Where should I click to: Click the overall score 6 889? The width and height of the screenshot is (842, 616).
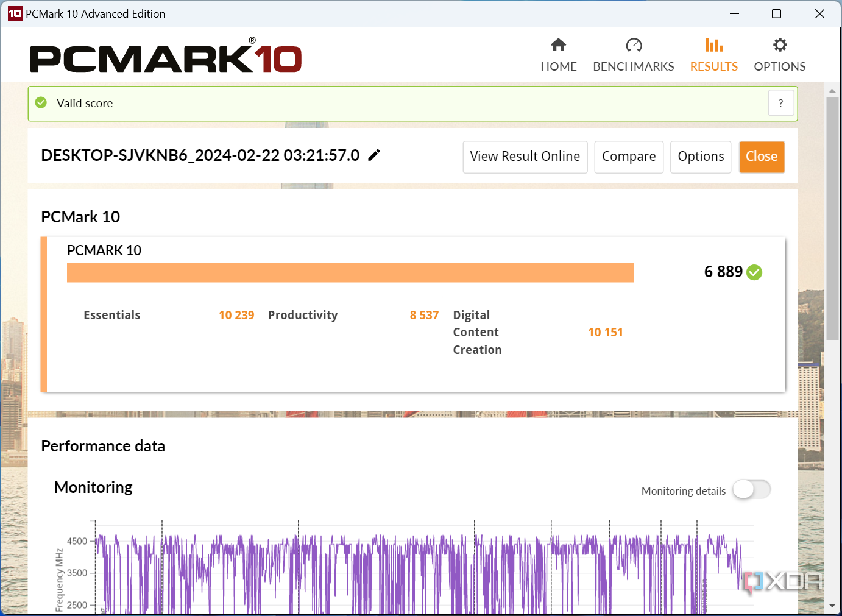pos(723,272)
